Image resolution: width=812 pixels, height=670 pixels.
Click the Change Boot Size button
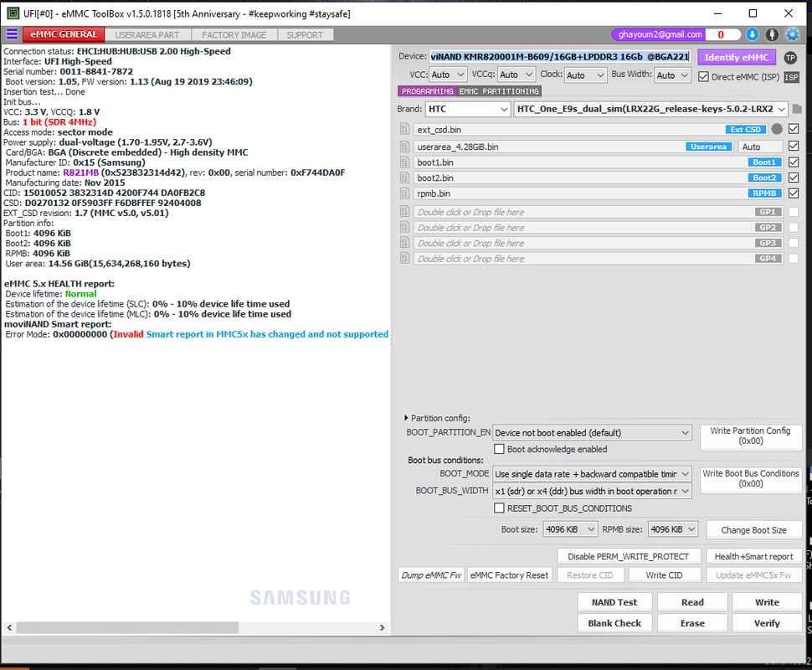(753, 530)
